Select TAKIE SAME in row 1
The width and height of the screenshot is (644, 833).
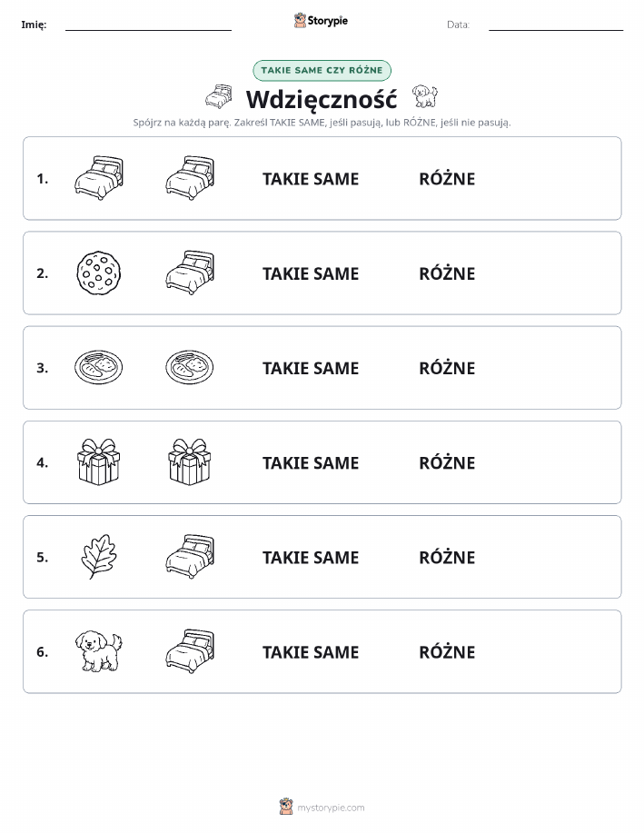coord(311,179)
